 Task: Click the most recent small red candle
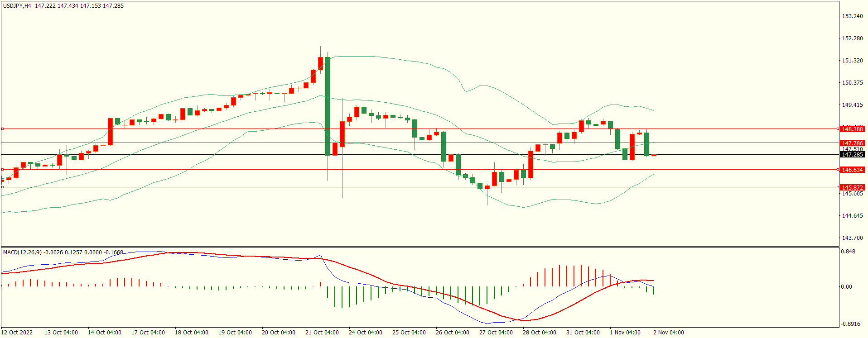pyautogui.click(x=654, y=155)
